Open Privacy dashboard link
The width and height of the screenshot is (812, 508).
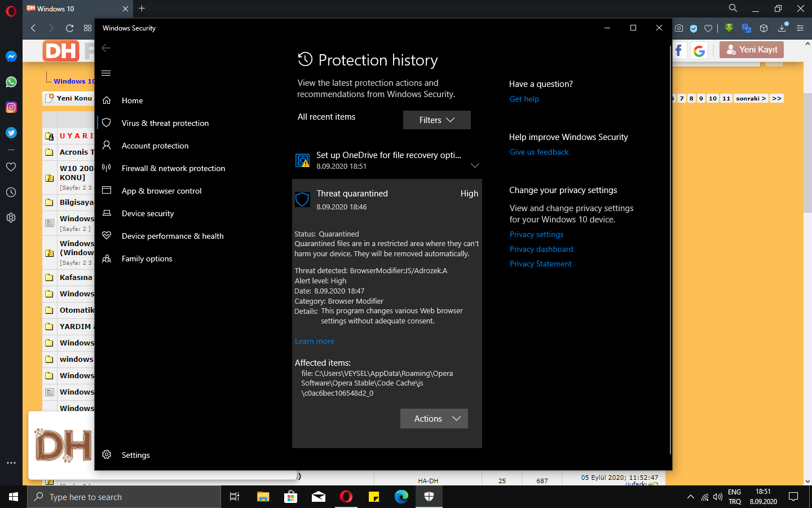[x=541, y=249]
